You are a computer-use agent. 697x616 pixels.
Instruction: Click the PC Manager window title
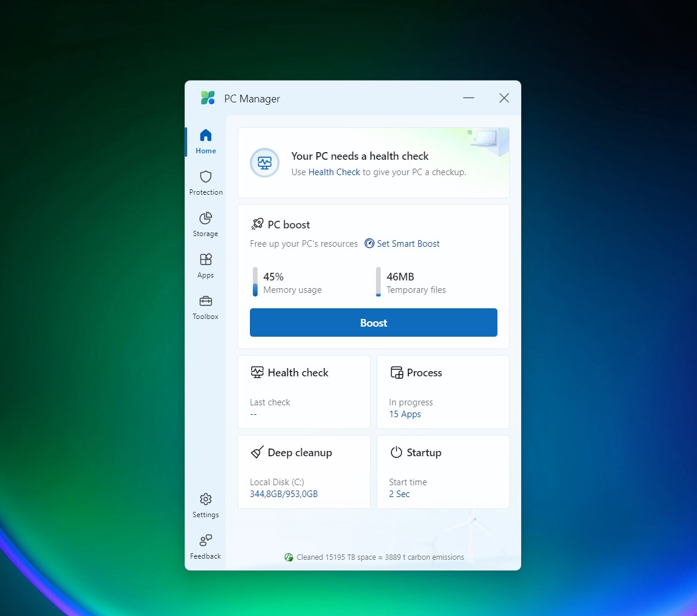[252, 99]
